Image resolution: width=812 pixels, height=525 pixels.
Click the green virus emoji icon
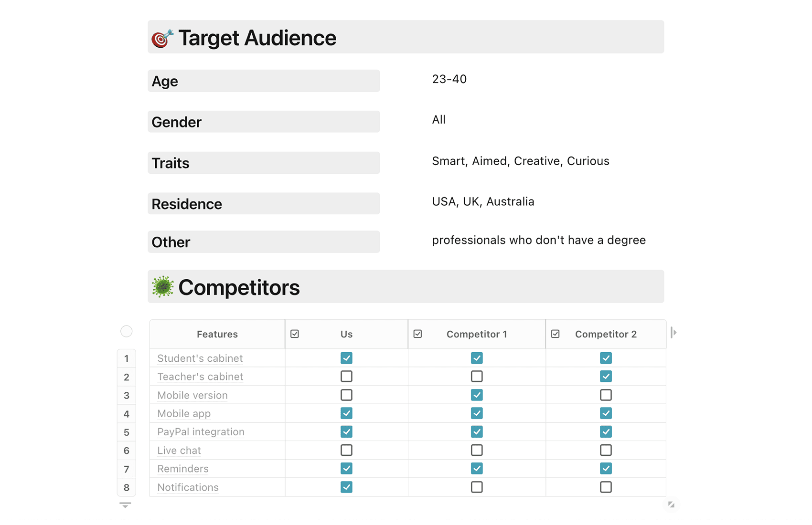pos(162,287)
